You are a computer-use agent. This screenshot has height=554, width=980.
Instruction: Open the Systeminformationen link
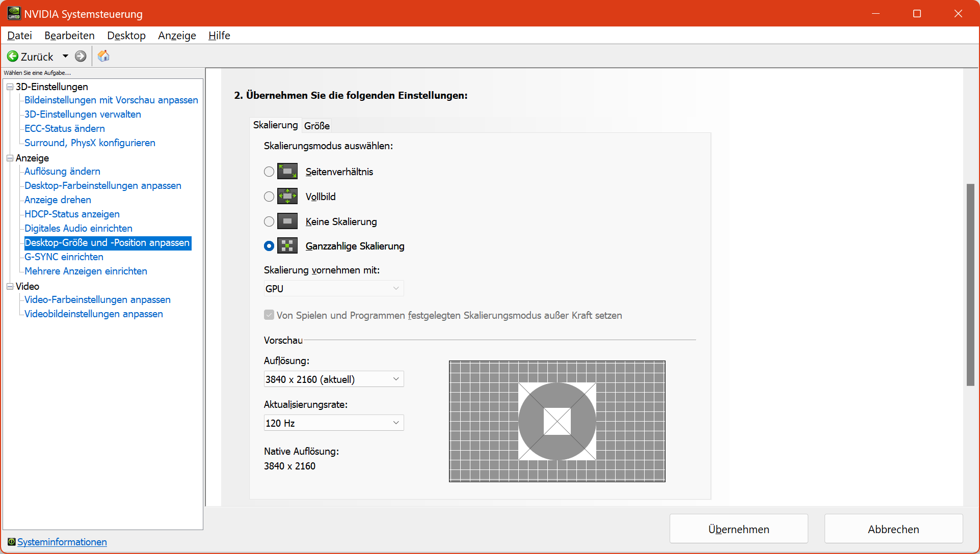point(62,542)
